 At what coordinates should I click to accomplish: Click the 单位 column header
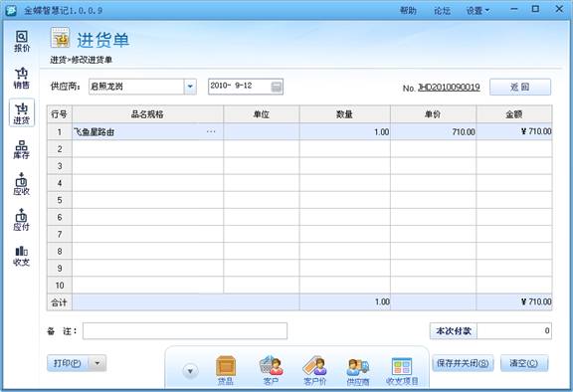[262, 114]
